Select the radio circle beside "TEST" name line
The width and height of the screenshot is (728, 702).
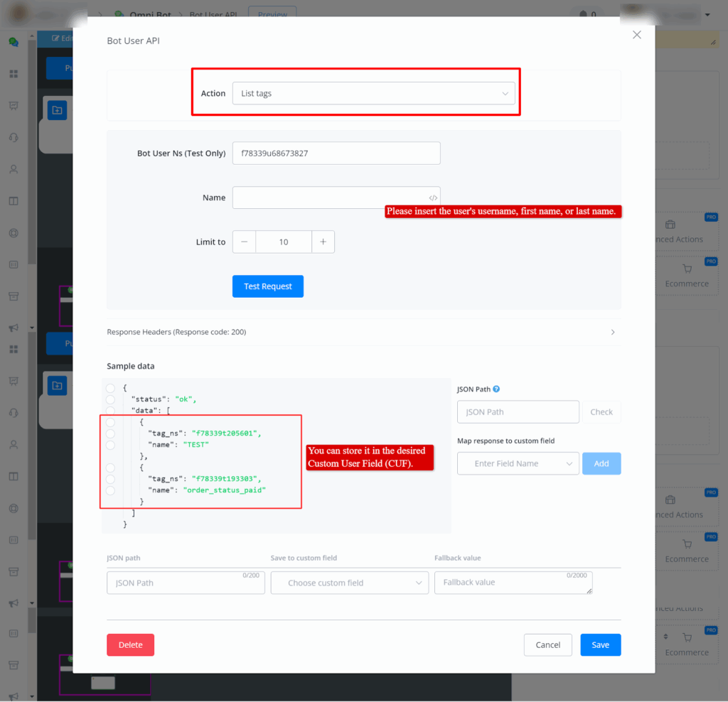[x=110, y=445]
